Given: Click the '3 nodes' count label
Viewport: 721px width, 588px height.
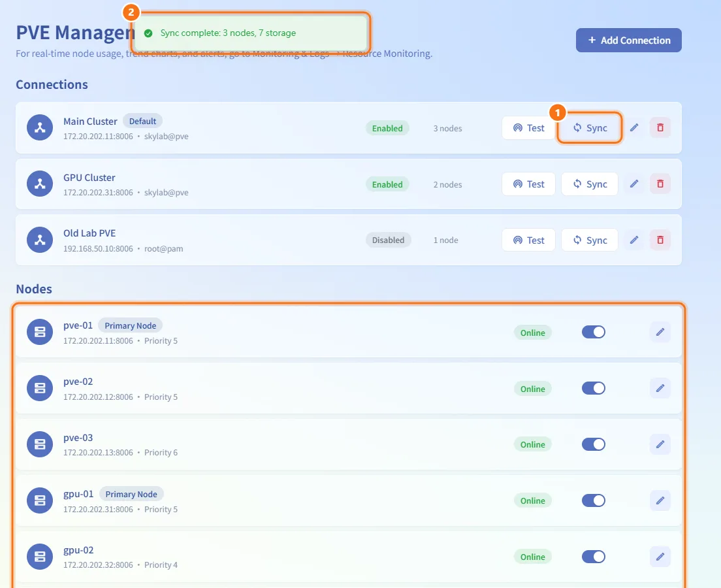Looking at the screenshot, I should coord(447,128).
